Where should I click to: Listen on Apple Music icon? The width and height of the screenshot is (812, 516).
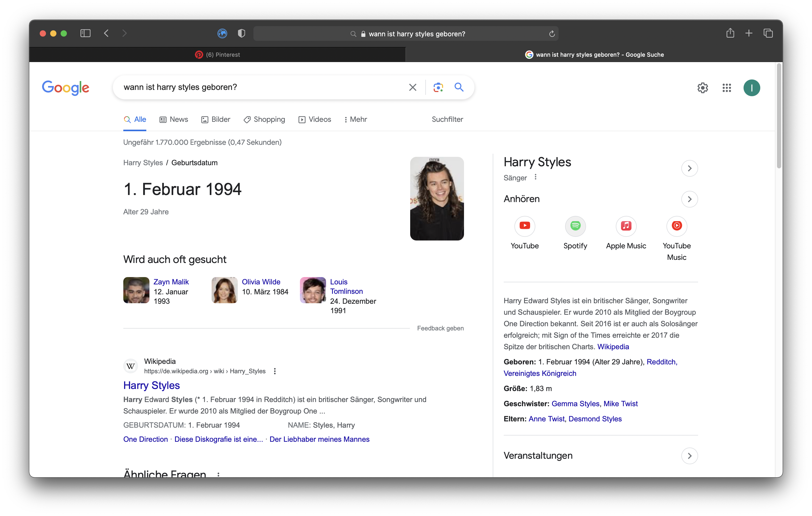point(626,226)
